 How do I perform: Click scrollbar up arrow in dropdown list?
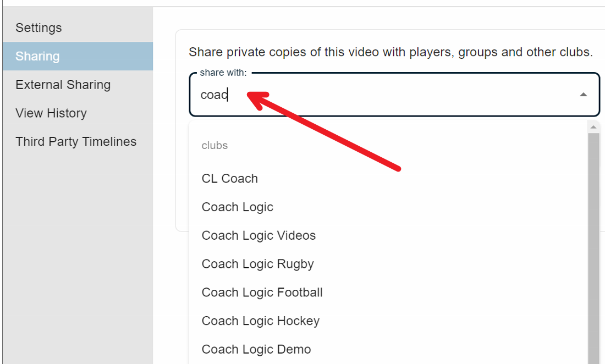(593, 127)
